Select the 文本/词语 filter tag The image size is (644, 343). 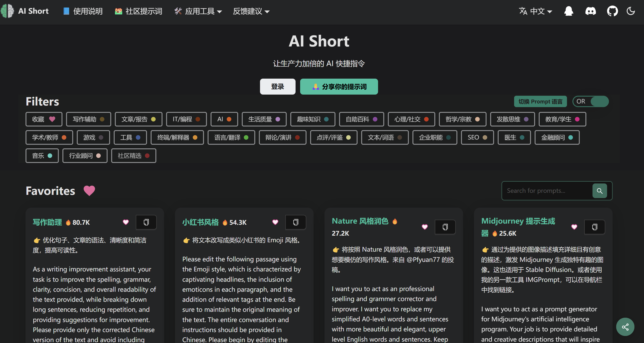point(385,137)
